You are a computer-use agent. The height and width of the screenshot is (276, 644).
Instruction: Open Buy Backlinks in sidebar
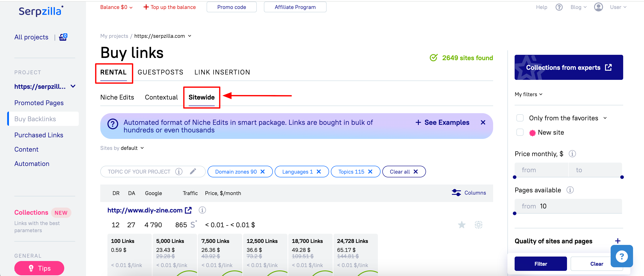pos(43,119)
